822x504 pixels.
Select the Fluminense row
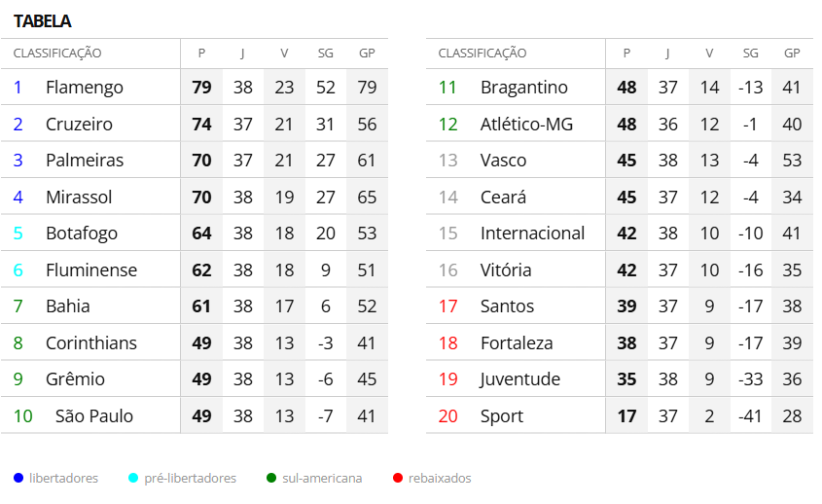point(91,270)
